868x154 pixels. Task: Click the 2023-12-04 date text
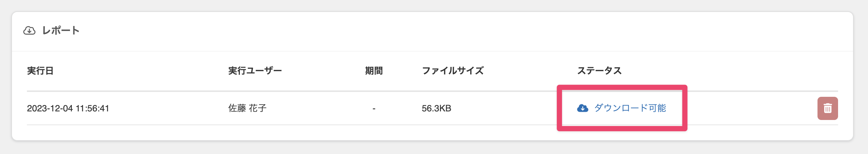tap(50, 108)
